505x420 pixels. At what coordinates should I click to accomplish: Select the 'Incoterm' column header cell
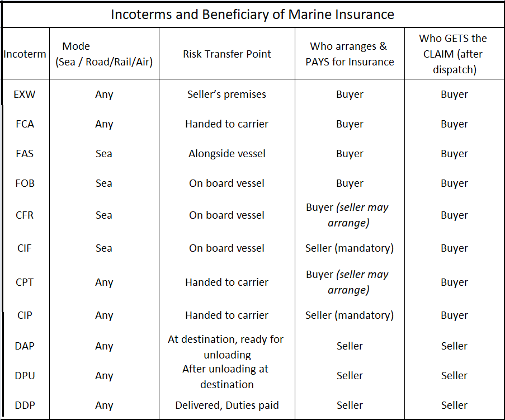(25, 54)
